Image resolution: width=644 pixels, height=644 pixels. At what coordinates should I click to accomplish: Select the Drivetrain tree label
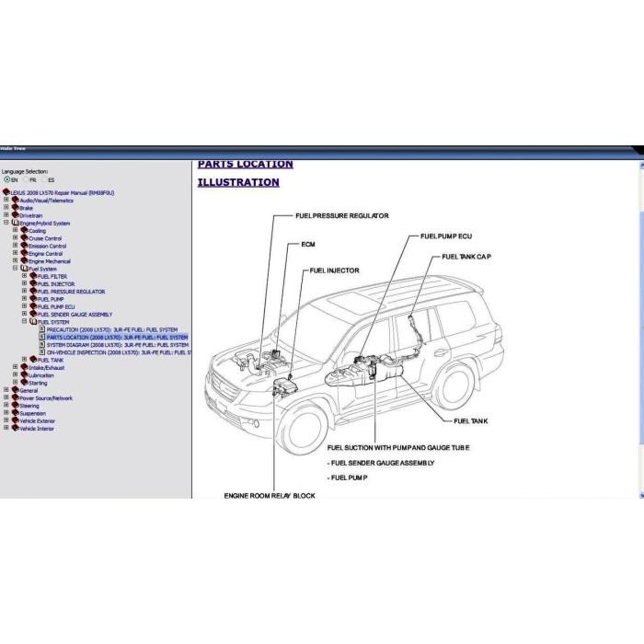point(31,215)
